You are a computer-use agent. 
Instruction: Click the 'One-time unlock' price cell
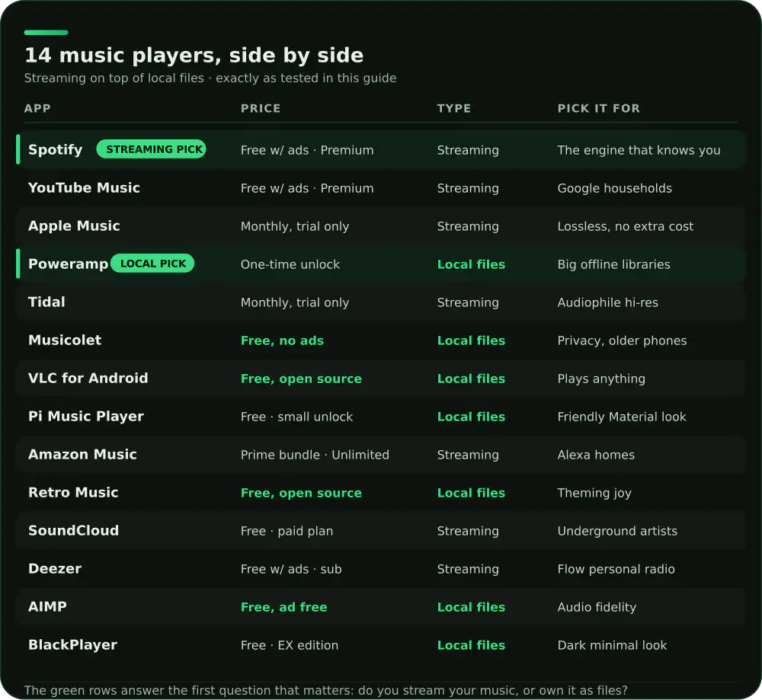pyautogui.click(x=290, y=264)
